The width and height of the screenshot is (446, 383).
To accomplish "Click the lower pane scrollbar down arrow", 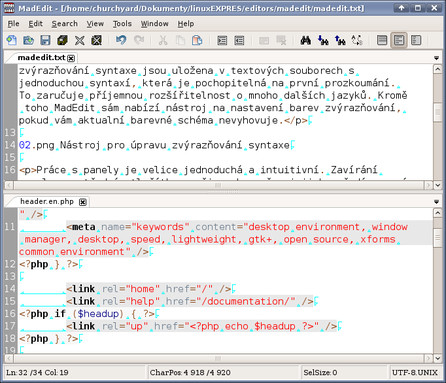I will point(438,358).
